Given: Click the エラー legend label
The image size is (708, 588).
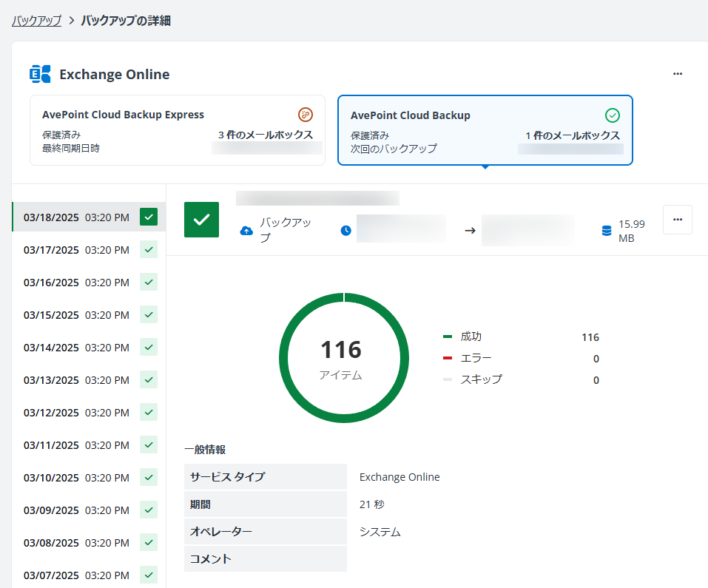Looking at the screenshot, I should tap(476, 358).
